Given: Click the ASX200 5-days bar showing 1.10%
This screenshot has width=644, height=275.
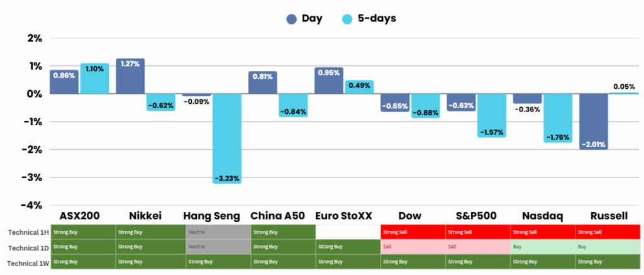Looking at the screenshot, I should [x=94, y=79].
